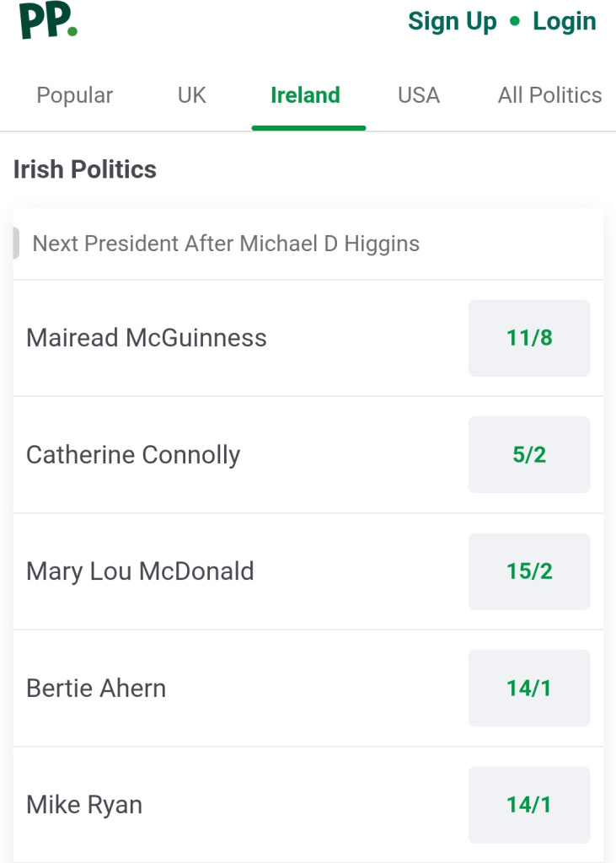Tap the Bertie Ahern row name
The image size is (616, 863).
pyautogui.click(x=96, y=688)
